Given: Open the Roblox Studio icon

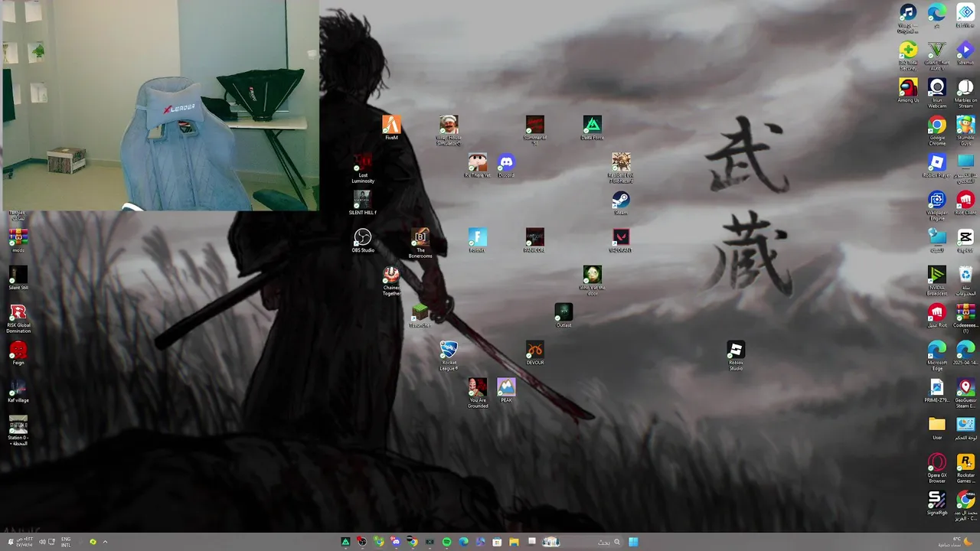Looking at the screenshot, I should (736, 356).
